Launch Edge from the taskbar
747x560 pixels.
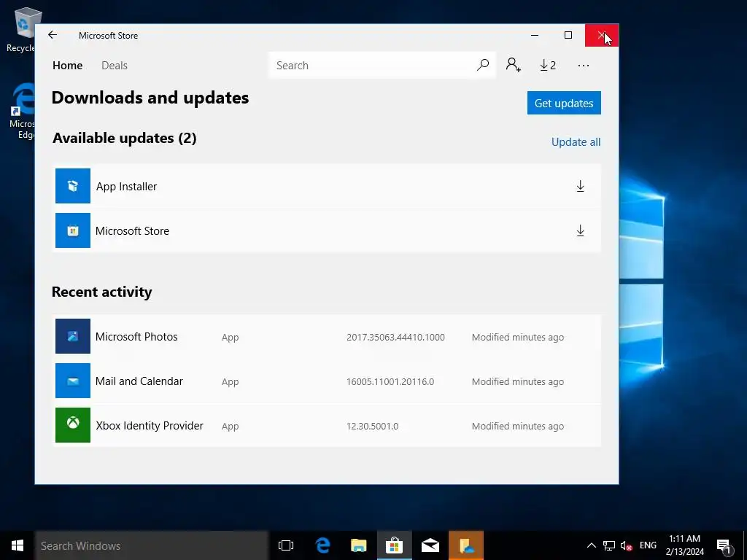pyautogui.click(x=322, y=545)
